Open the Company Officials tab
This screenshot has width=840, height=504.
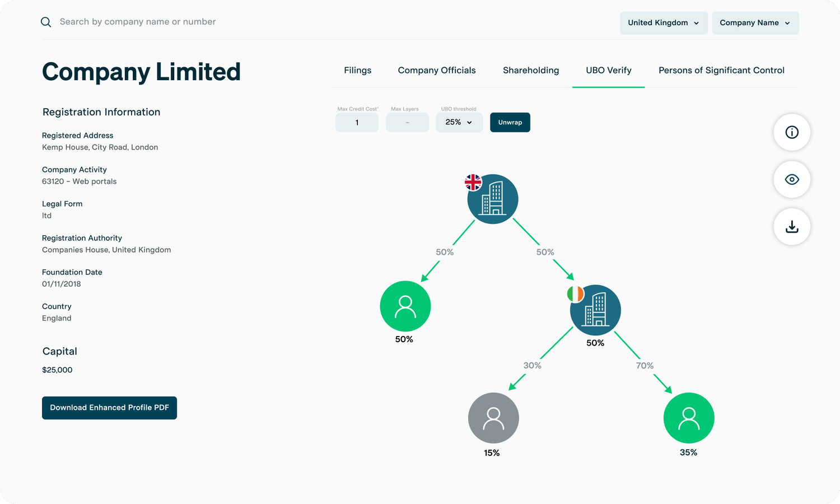pos(437,71)
